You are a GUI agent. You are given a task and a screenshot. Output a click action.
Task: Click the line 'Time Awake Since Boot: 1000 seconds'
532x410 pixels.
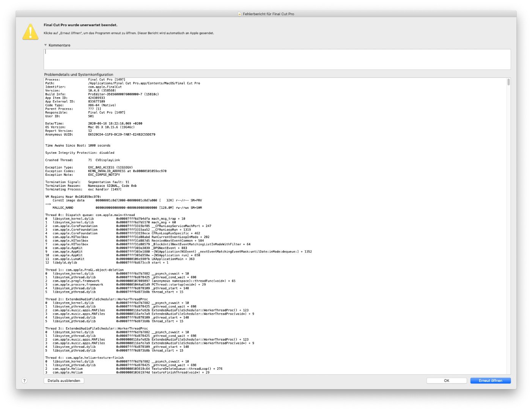point(78,145)
